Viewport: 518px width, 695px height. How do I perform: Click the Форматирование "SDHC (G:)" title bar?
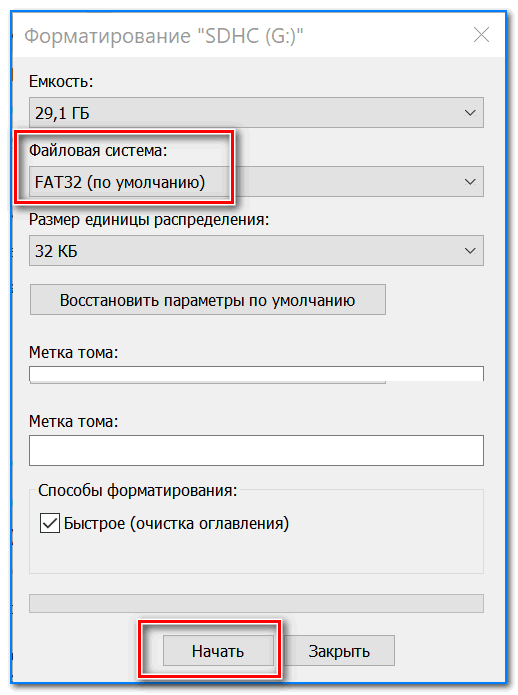point(164,35)
